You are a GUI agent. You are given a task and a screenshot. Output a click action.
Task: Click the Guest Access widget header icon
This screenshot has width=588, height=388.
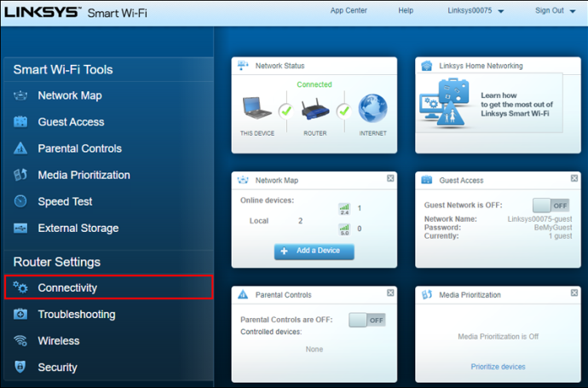coord(427,180)
